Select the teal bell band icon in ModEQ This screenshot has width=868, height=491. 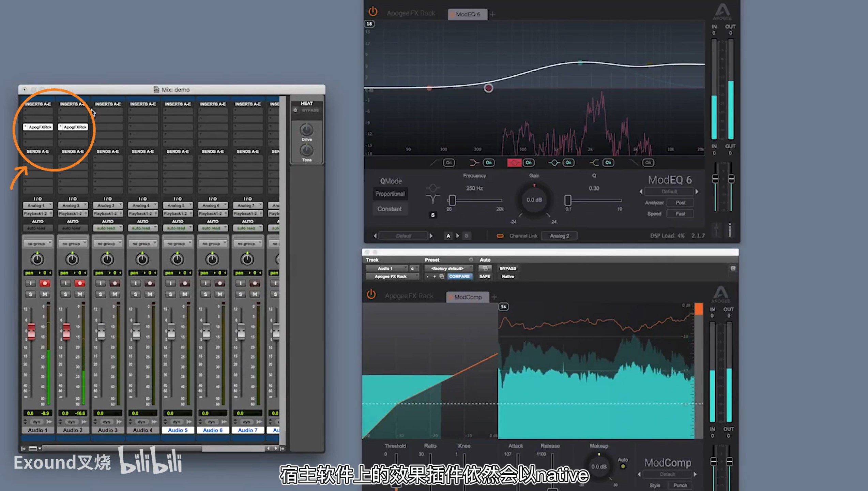[x=554, y=163]
